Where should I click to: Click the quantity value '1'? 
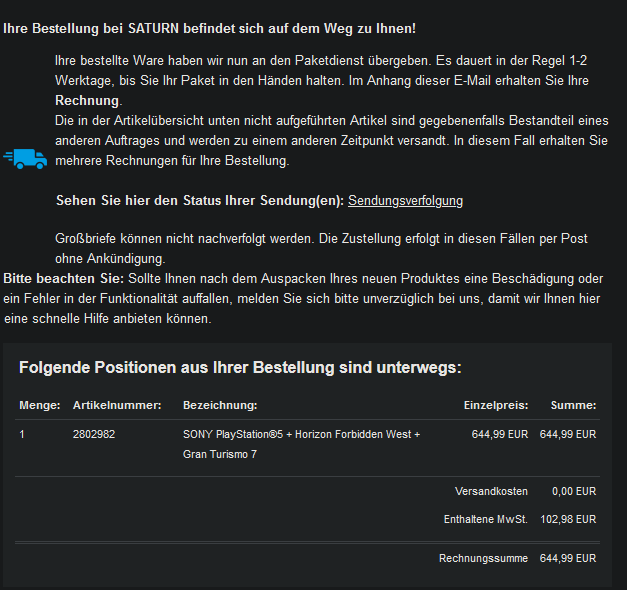pyautogui.click(x=22, y=434)
